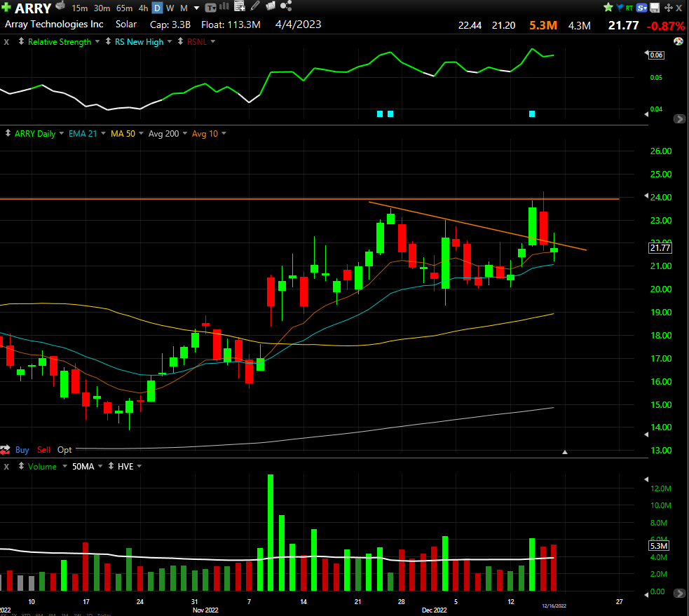Click the reorder arrows beside RS New High

pyautogui.click(x=108, y=41)
